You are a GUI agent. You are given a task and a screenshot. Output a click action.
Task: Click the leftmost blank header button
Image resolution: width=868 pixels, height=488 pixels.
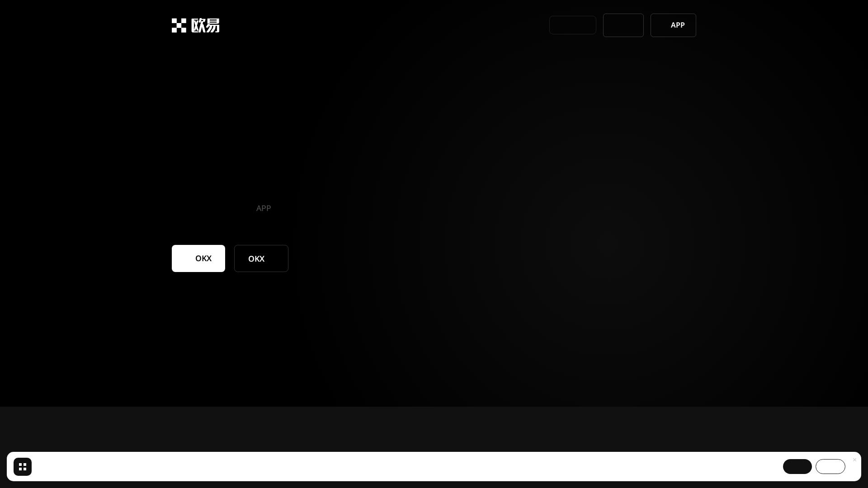click(x=573, y=25)
